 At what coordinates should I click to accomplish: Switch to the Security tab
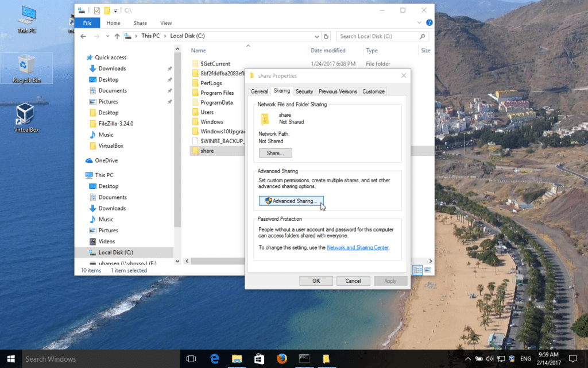click(304, 91)
